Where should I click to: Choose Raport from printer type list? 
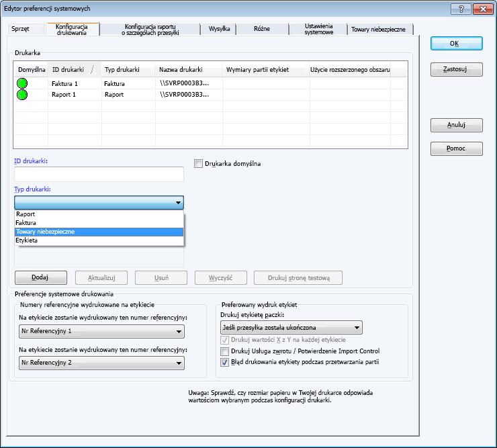pyautogui.click(x=99, y=214)
